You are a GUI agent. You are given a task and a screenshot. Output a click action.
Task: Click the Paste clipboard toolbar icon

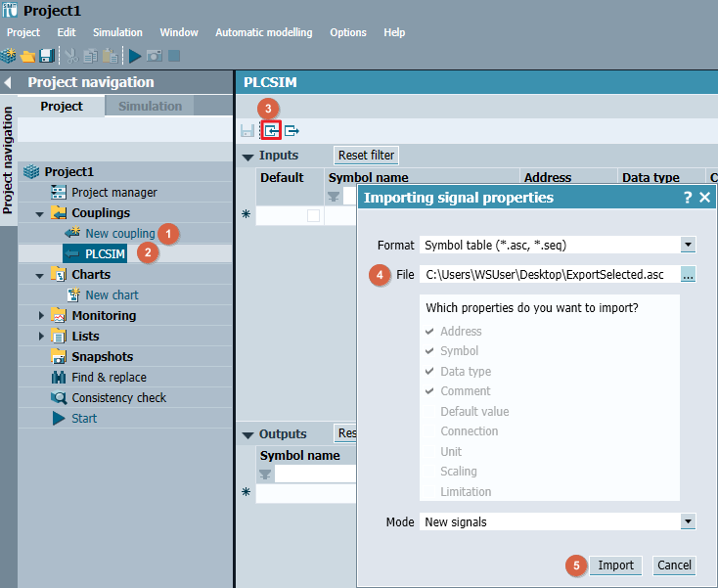(x=110, y=56)
